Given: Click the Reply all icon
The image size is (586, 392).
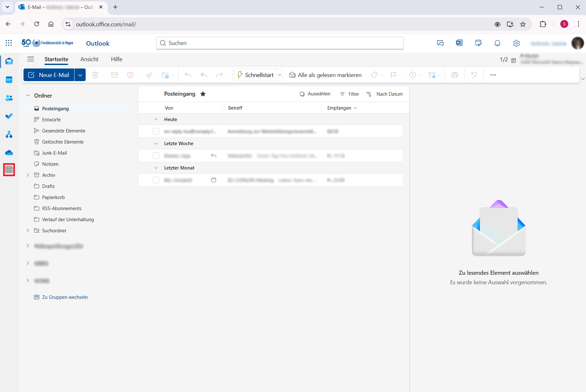Looking at the screenshot, I should coord(204,75).
